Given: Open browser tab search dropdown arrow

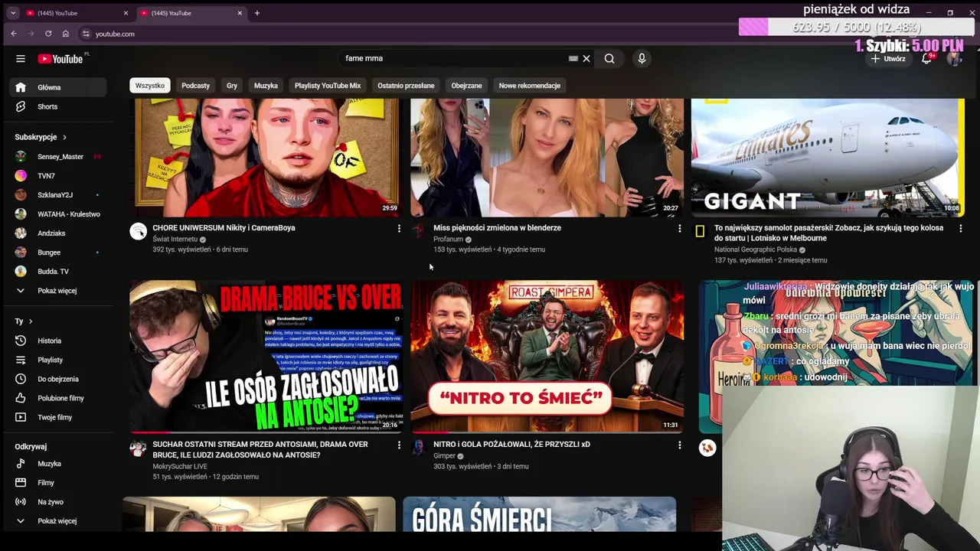Looking at the screenshot, I should 13,13.
